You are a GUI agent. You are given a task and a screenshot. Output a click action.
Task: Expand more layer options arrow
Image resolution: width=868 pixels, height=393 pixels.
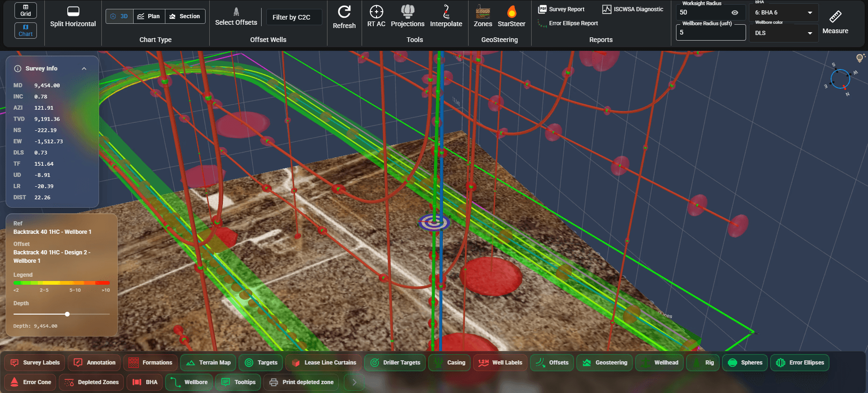click(354, 382)
